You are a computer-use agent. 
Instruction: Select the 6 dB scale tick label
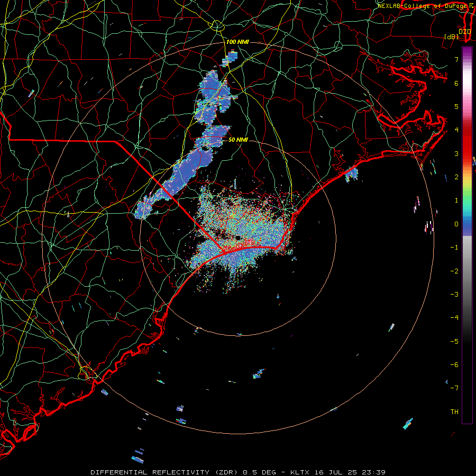click(x=456, y=83)
